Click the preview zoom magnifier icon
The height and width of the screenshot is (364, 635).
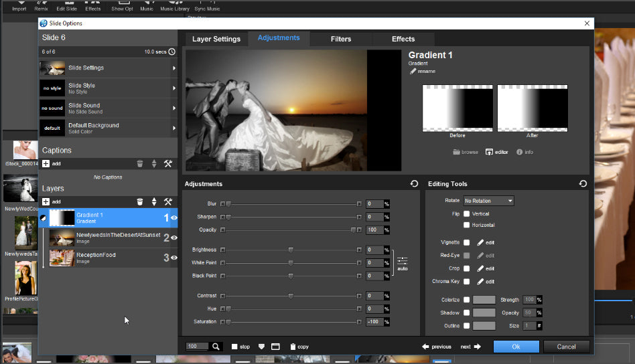coord(216,347)
